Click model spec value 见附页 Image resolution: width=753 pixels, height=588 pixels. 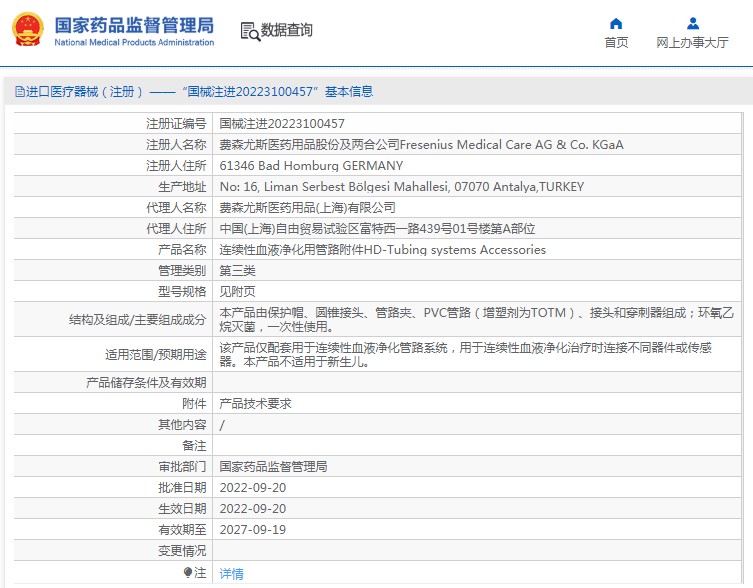tap(237, 292)
